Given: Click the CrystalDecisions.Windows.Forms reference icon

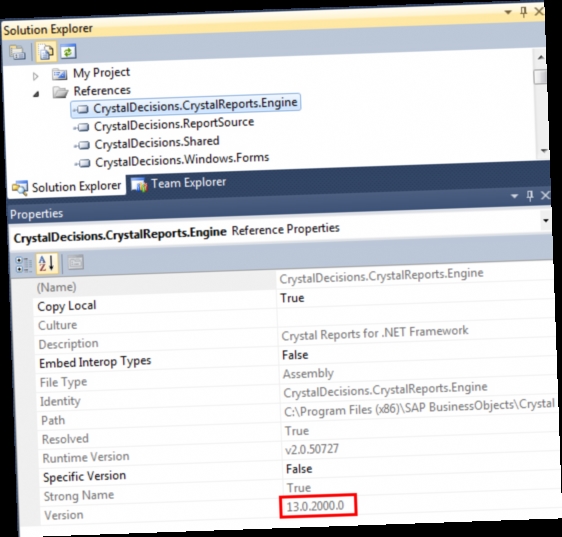Looking at the screenshot, I should tap(83, 163).
